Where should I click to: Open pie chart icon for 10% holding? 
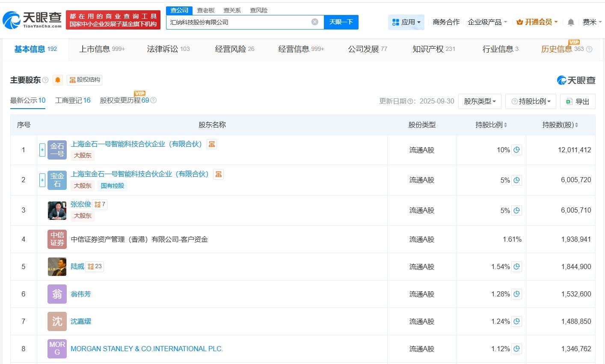516,150
